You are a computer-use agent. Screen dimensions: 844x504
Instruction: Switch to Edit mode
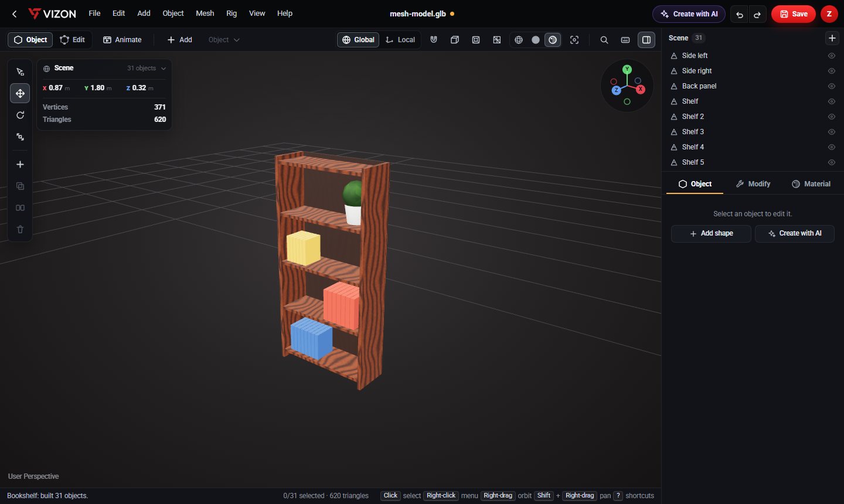pyautogui.click(x=73, y=40)
